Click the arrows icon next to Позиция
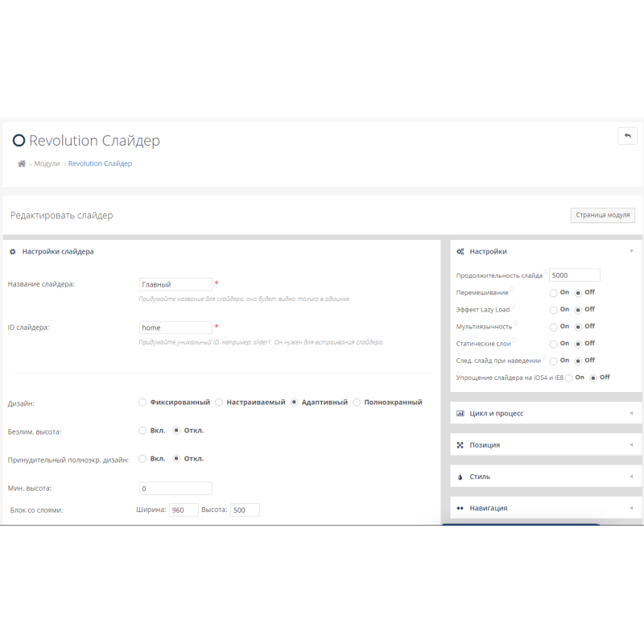 coord(460,444)
